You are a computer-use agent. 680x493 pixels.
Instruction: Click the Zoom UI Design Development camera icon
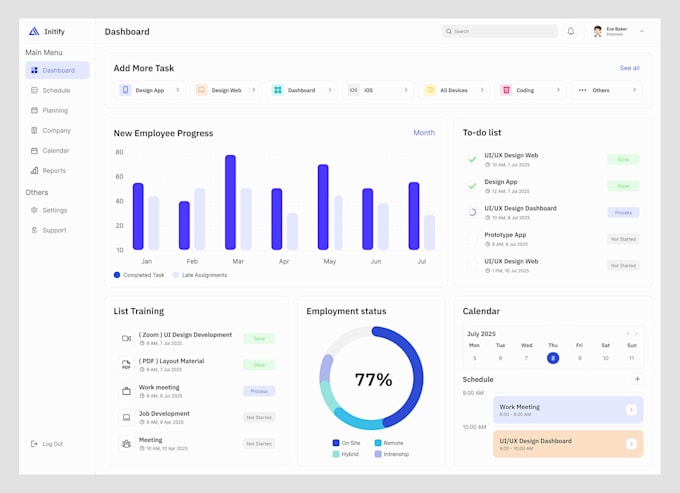pos(126,338)
